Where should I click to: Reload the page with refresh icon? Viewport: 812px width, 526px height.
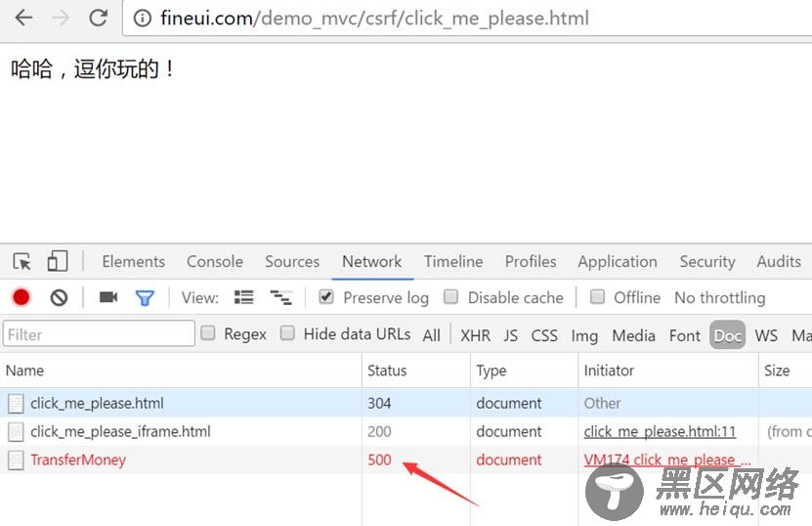pos(98,18)
